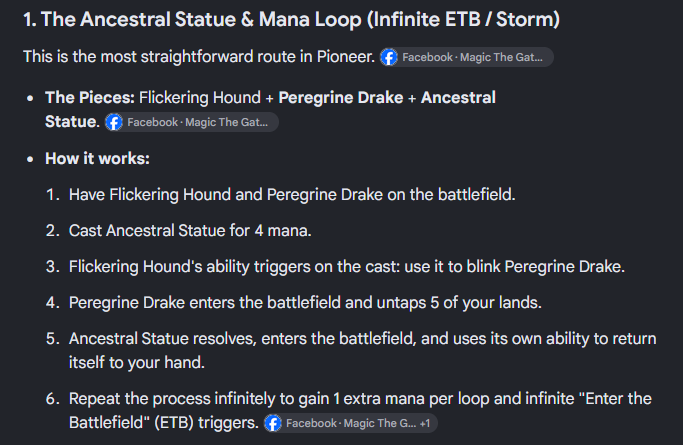Open the source chip following "route in Pioneer."
The image size is (683, 445).
click(467, 57)
